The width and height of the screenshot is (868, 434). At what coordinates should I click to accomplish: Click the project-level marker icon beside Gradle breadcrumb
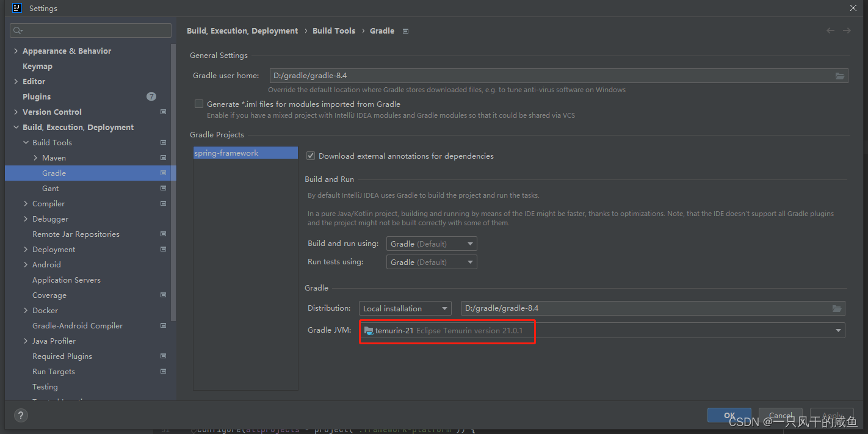[x=405, y=31]
